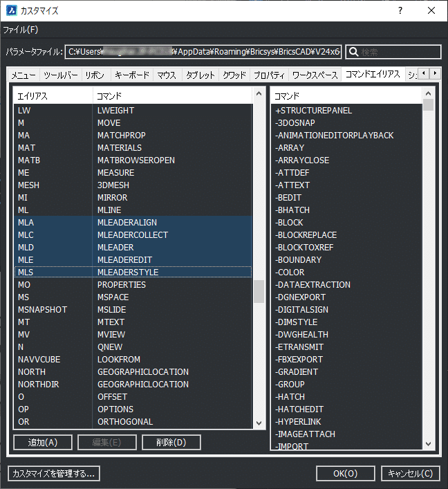Select the MATCHPROP row
The width and height of the screenshot is (448, 489).
(x=133, y=136)
